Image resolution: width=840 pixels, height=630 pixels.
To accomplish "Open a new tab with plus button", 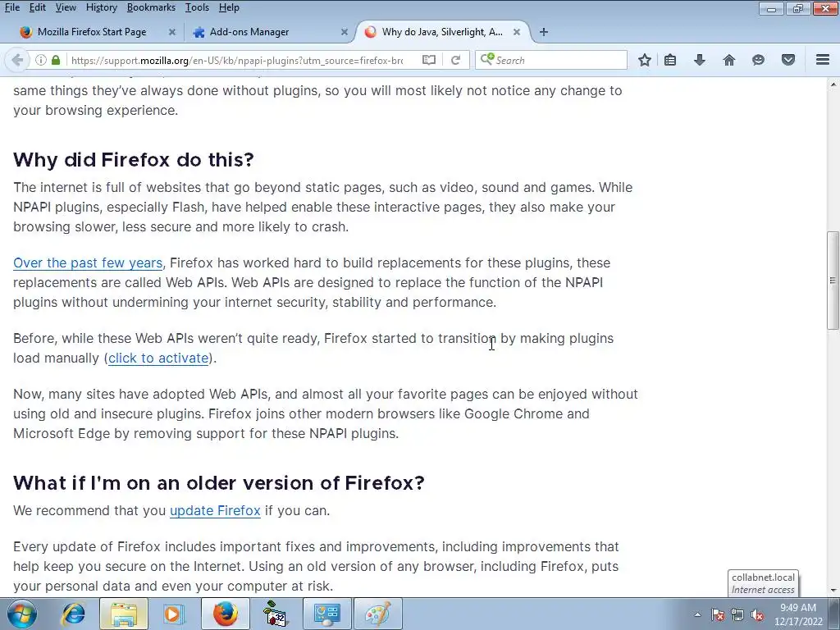I will [544, 32].
